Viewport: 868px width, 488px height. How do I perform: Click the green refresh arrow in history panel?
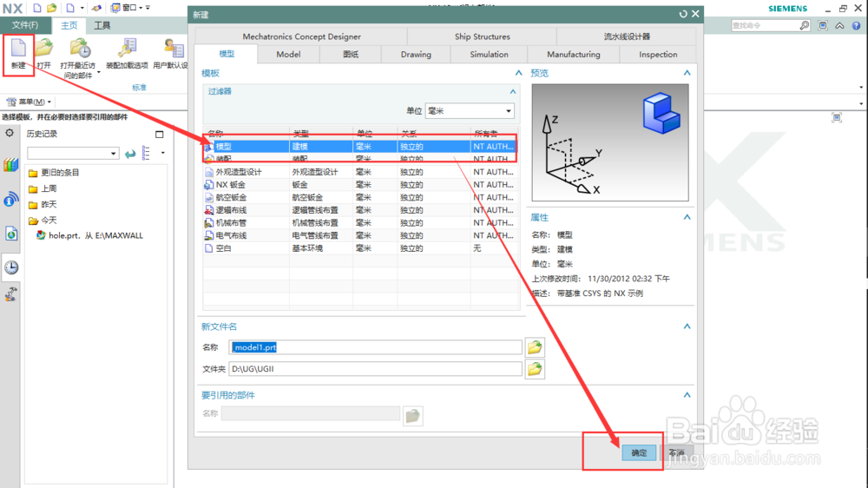tap(130, 154)
